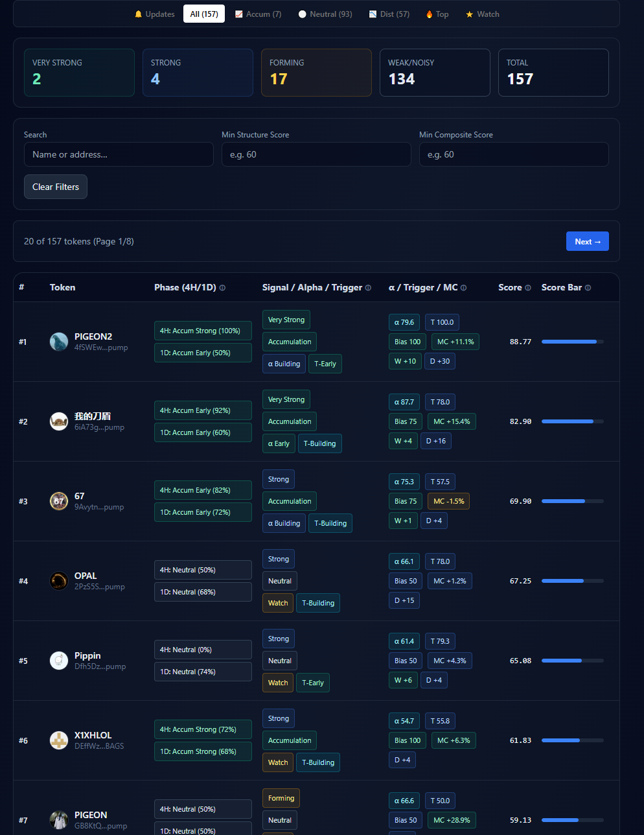Switch to Accum (7) tab

click(258, 14)
